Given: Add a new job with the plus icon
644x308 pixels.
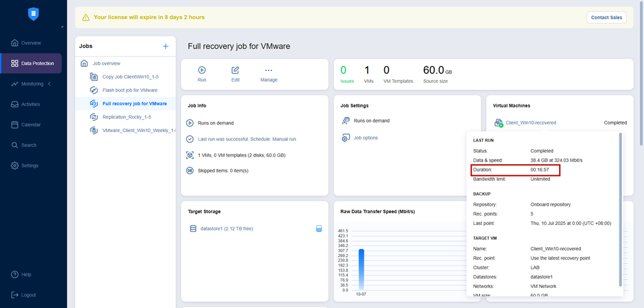Looking at the screenshot, I should click(x=165, y=47).
